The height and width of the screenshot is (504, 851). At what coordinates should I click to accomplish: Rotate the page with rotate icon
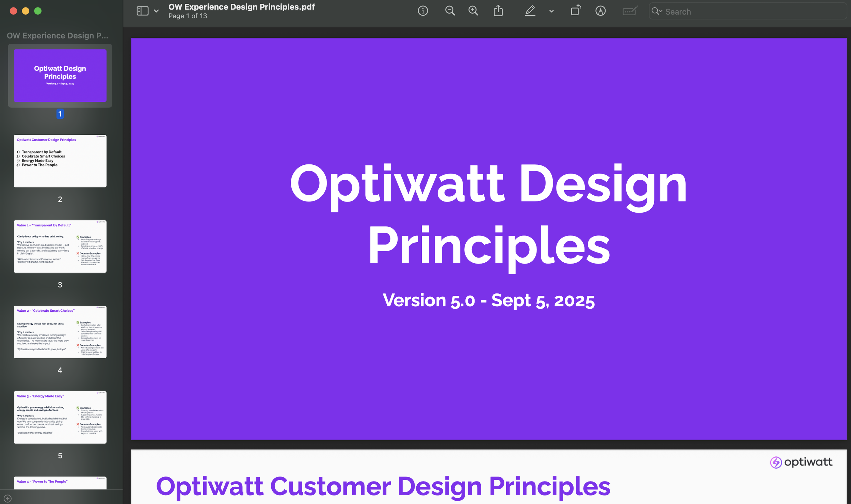(576, 11)
